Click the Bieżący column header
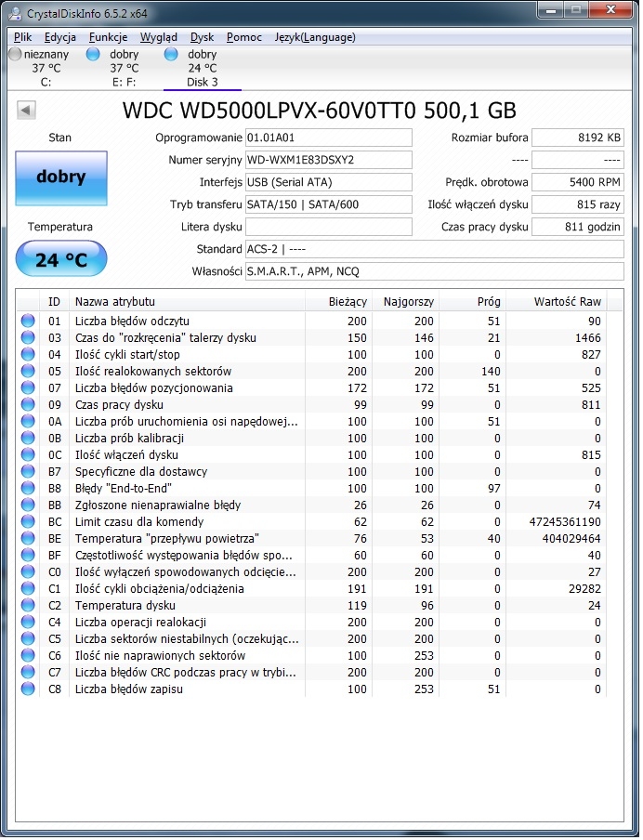 click(x=337, y=302)
